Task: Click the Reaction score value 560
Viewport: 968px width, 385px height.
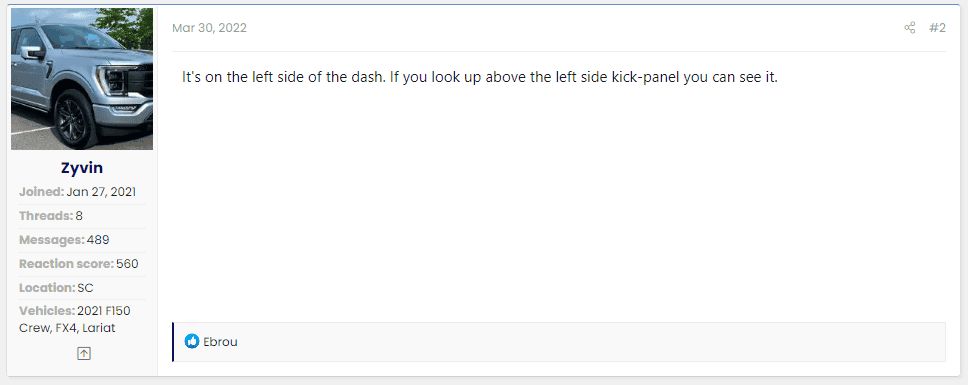Action: click(127, 264)
